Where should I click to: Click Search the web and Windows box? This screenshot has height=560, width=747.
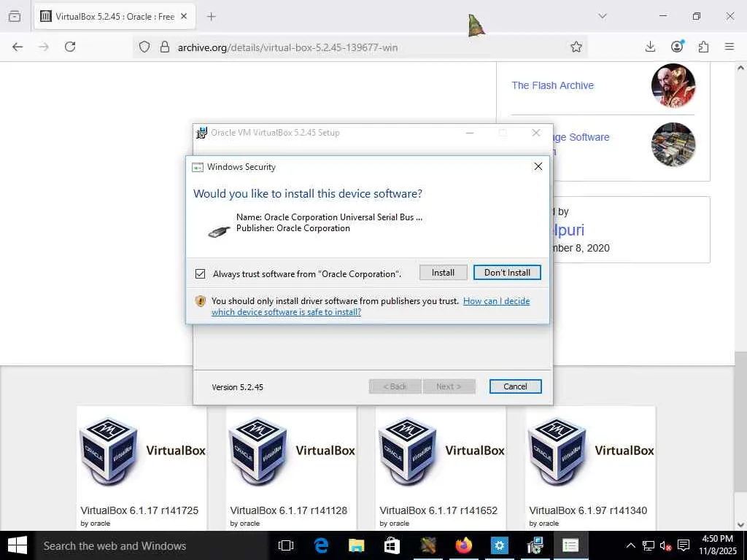(152, 545)
